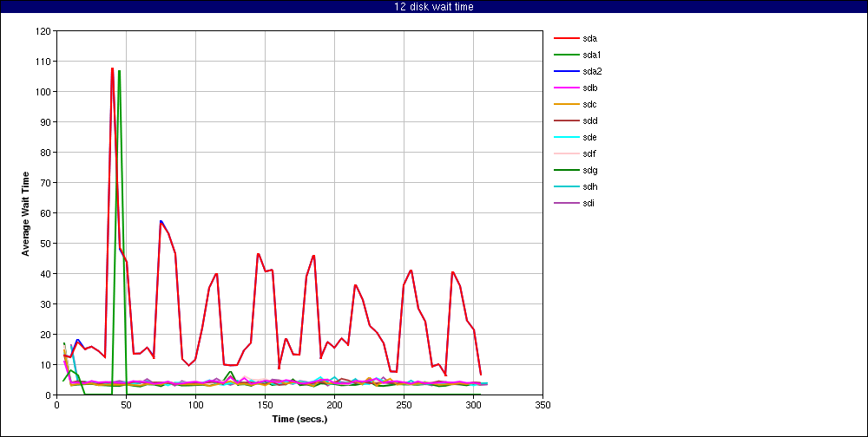Select the sdc legend label
The image size is (868, 437).
click(589, 105)
